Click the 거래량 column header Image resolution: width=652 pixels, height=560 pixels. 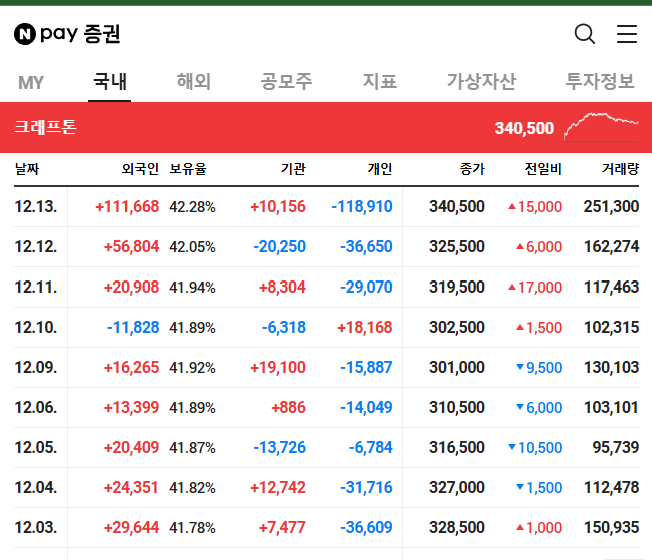[620, 169]
